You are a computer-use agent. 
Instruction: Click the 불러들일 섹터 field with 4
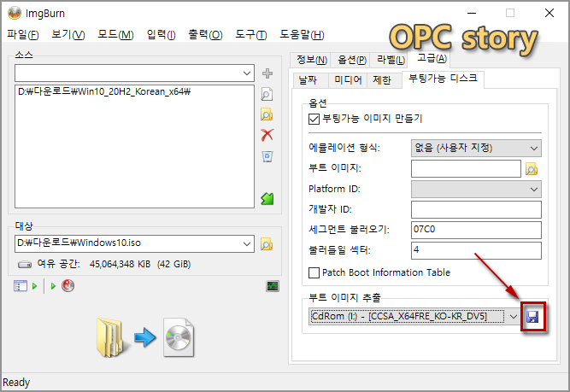pyautogui.click(x=476, y=250)
